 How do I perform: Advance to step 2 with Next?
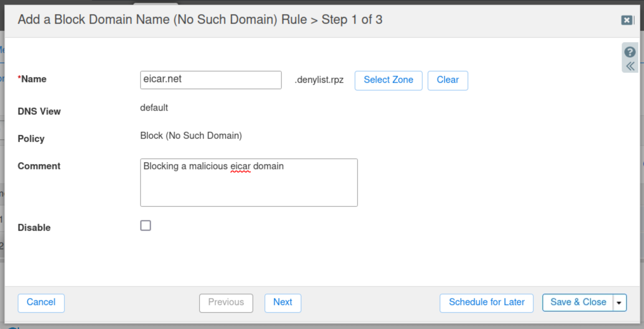[x=282, y=303]
